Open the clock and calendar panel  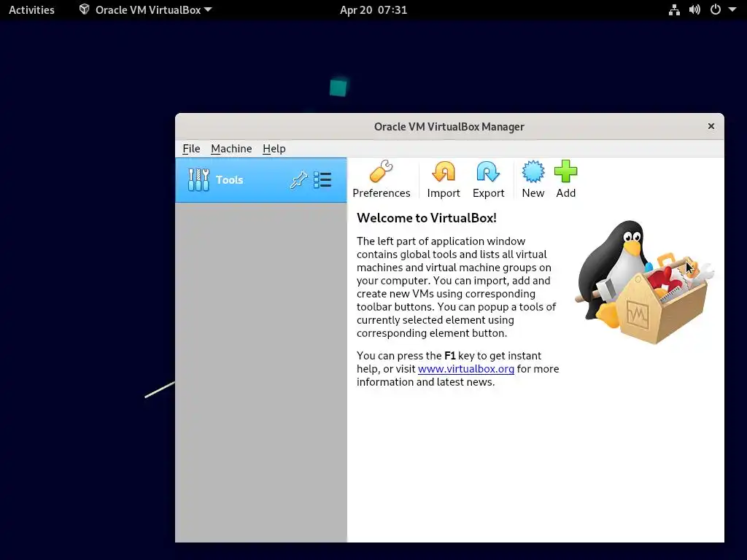(373, 10)
